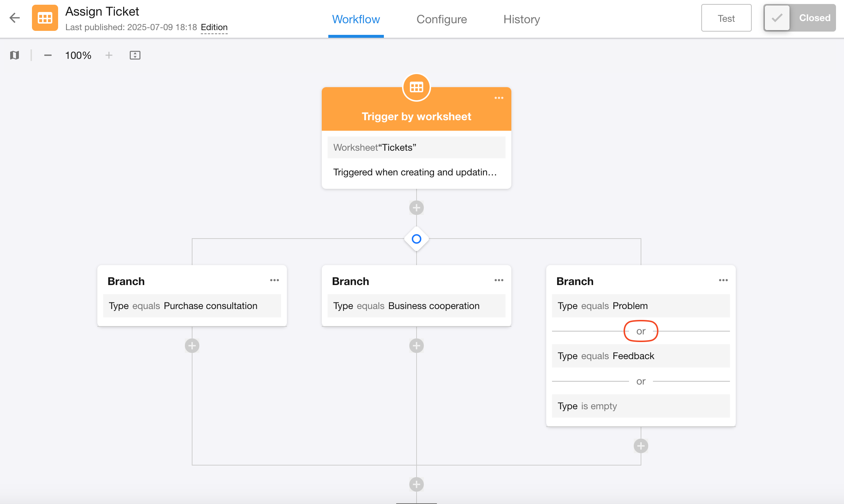The image size is (844, 504).
Task: Add node below the trigger card
Action: coord(417,208)
